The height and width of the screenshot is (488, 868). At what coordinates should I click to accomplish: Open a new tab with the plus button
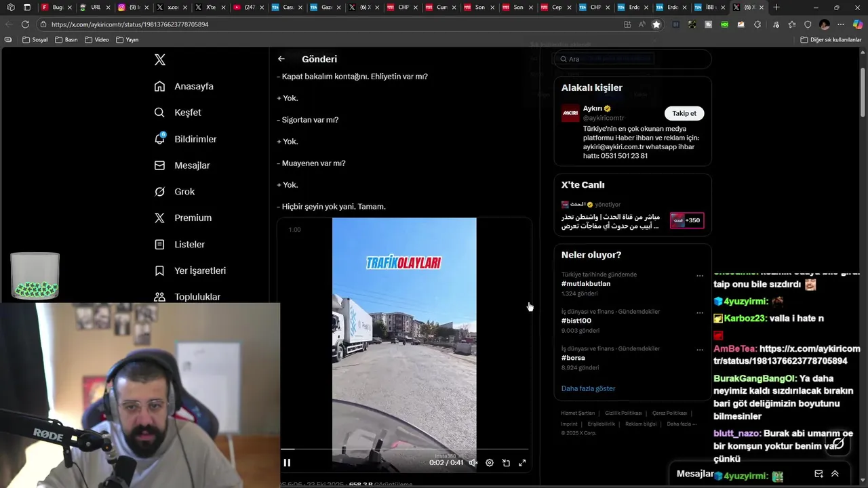click(x=776, y=7)
